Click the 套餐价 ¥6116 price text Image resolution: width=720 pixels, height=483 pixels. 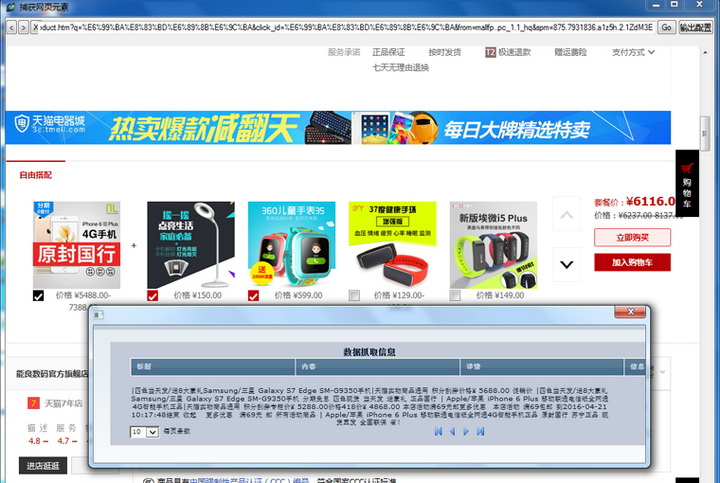(635, 201)
